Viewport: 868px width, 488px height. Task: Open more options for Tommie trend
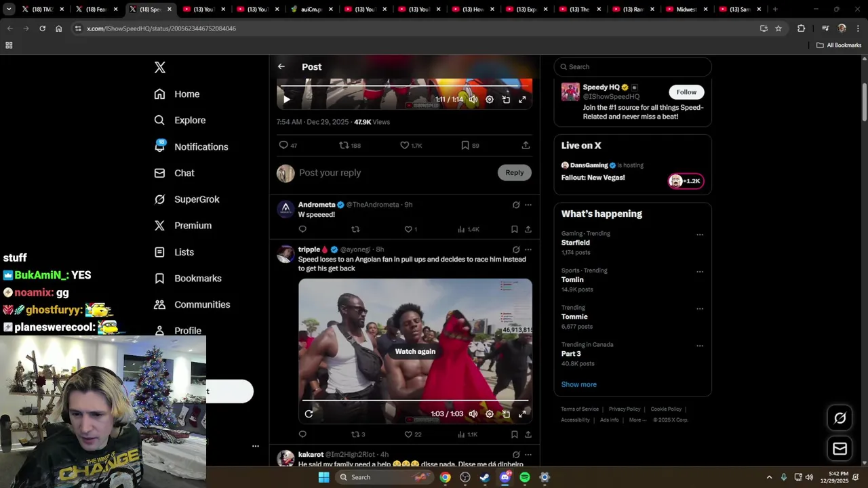[x=700, y=308]
